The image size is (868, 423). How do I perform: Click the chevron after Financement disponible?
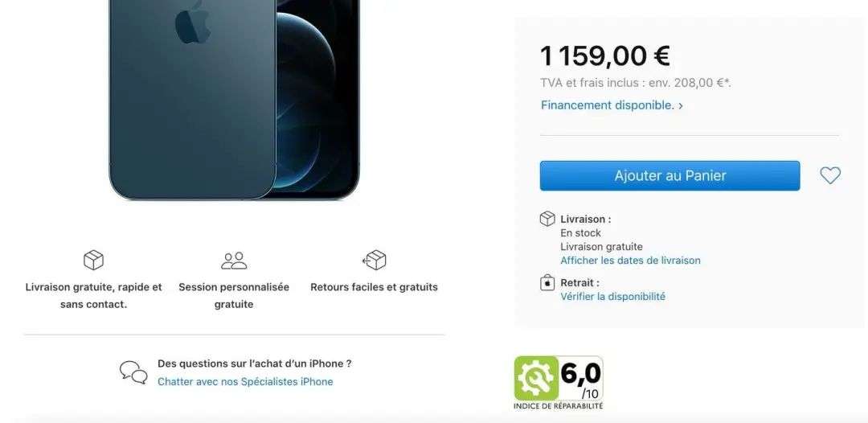pyautogui.click(x=681, y=105)
